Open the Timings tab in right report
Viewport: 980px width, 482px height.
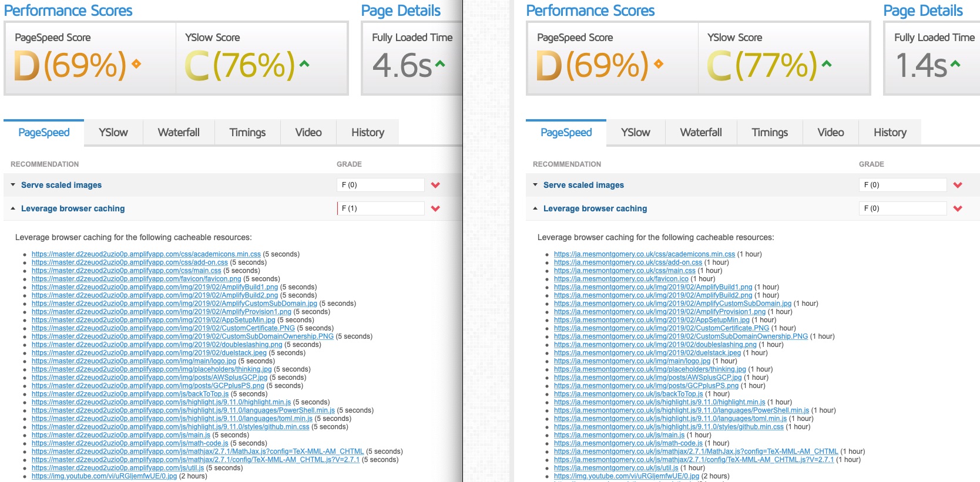tap(770, 133)
